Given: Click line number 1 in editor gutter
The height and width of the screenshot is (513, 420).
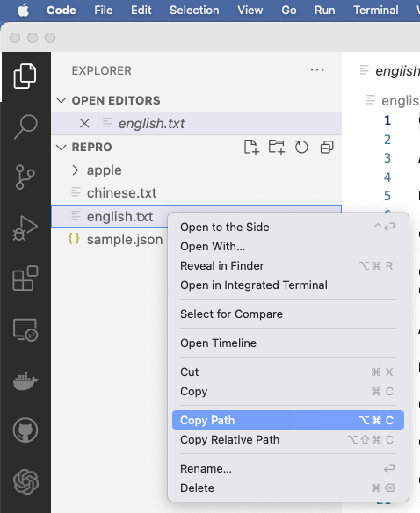Looking at the screenshot, I should pos(387,120).
